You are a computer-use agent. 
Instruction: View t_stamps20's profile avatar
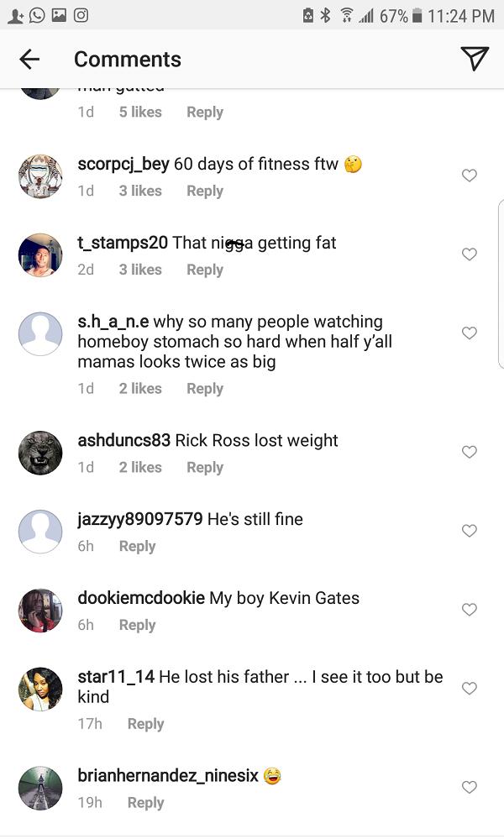pos(40,255)
